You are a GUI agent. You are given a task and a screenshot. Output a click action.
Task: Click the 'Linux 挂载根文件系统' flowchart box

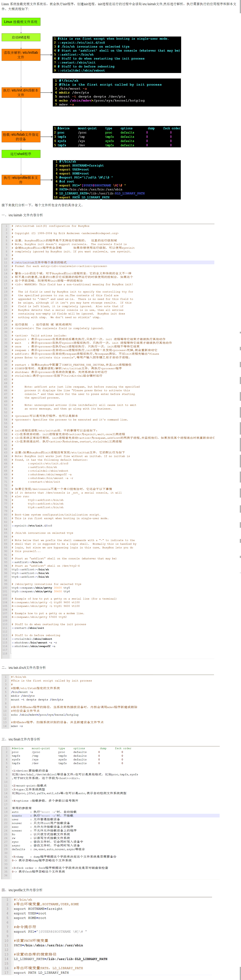pyautogui.click(x=21, y=22)
